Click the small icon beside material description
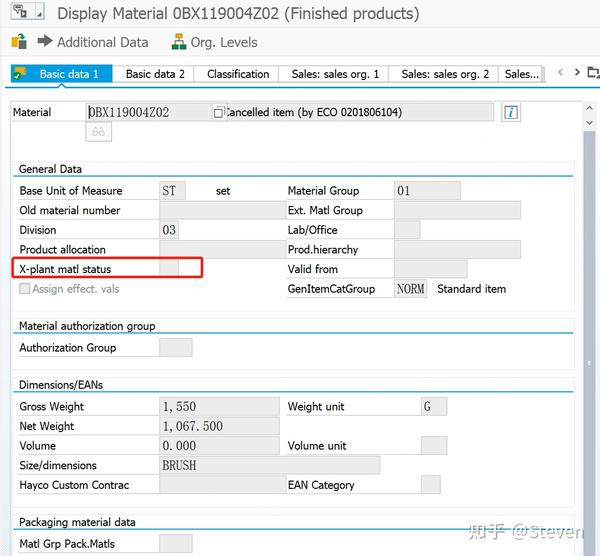Screen dimensions: 600x556 pyautogui.click(x=218, y=113)
